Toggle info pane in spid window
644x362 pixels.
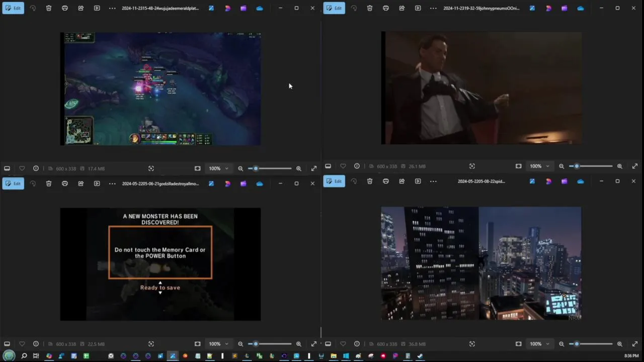(x=357, y=344)
